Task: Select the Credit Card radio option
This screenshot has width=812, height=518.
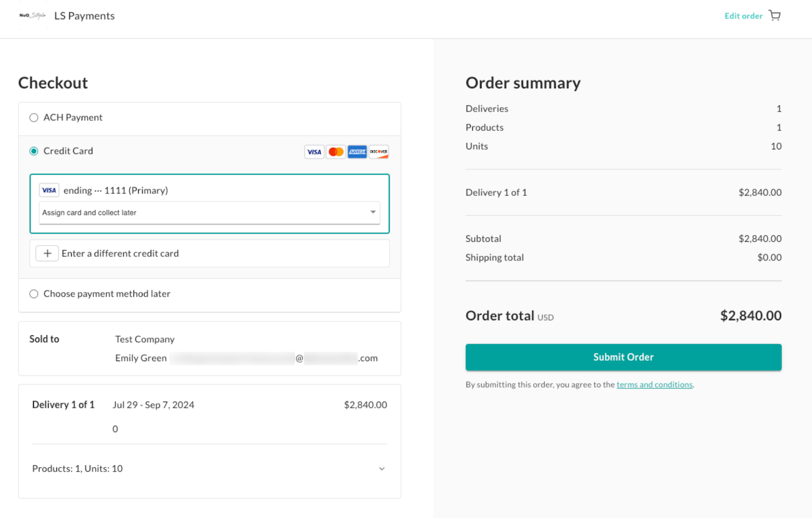Action: [x=34, y=151]
